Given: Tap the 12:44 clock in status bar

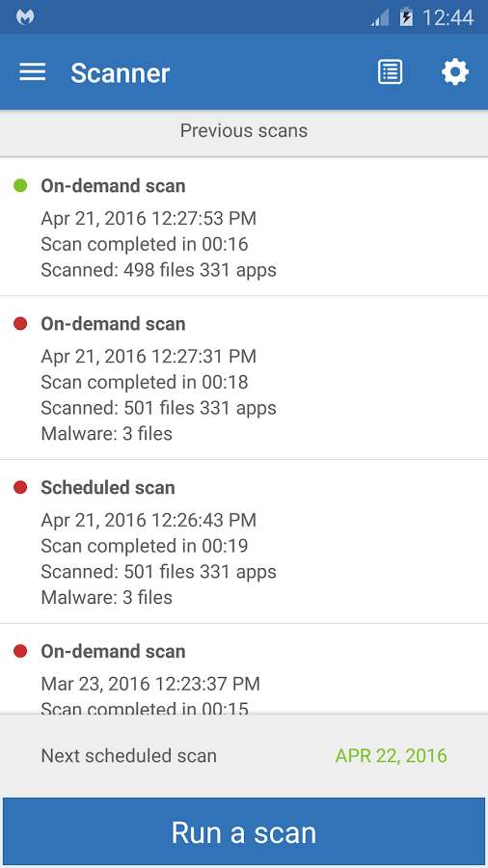Looking at the screenshot, I should 447,17.
